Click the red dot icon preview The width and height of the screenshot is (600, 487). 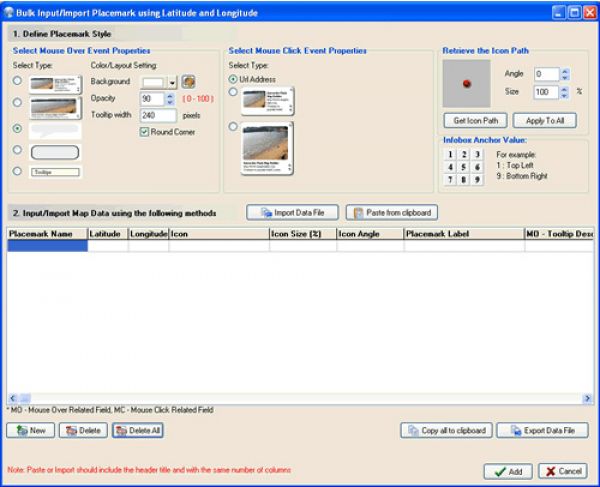point(466,83)
